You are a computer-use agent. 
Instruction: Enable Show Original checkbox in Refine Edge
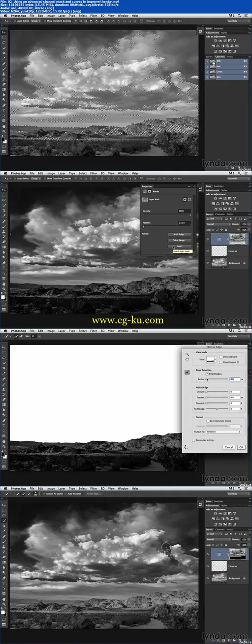(x=220, y=361)
